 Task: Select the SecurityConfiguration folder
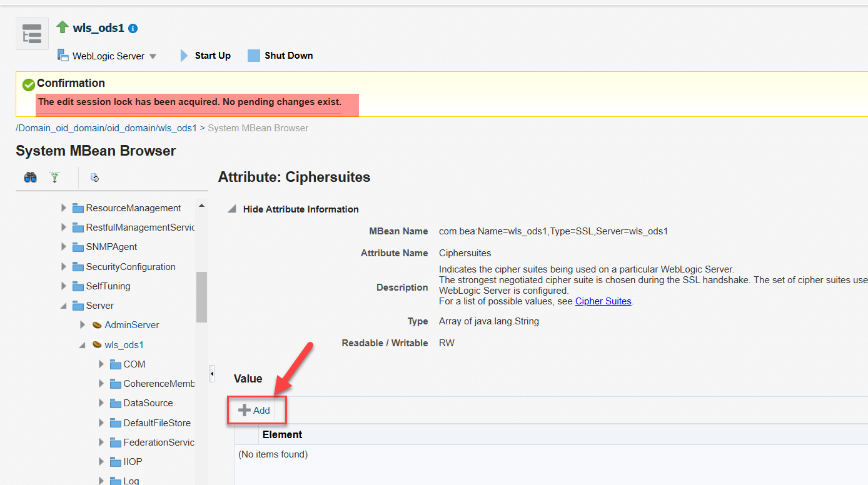[x=130, y=267]
